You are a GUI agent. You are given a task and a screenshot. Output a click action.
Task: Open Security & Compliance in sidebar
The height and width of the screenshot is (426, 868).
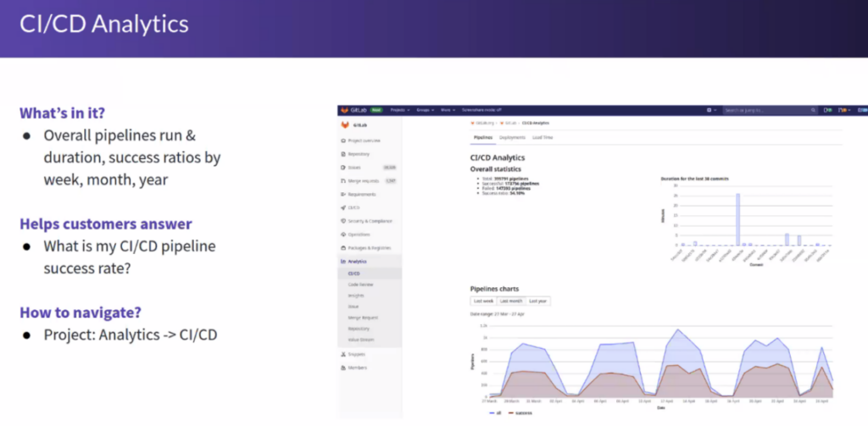coord(370,220)
